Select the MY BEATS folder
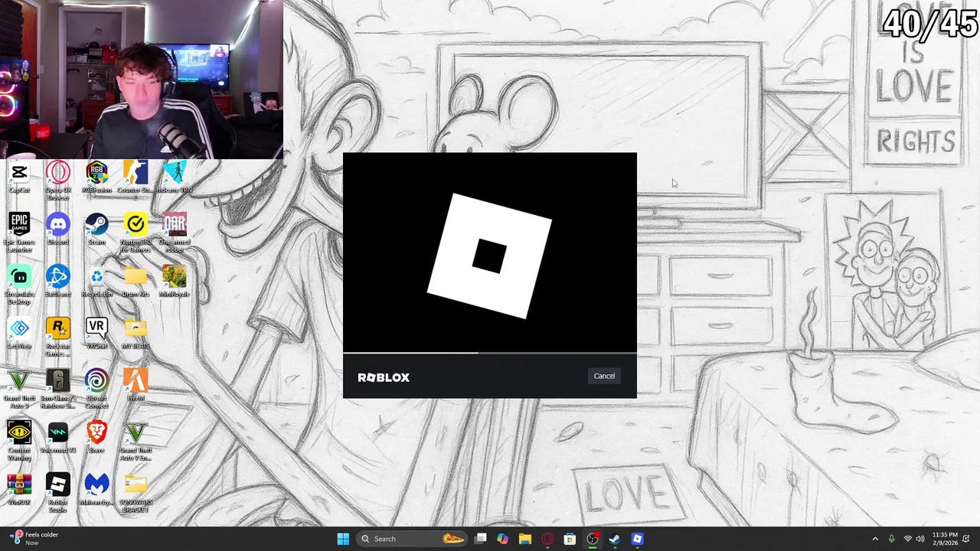This screenshot has height=551, width=980. coord(136,334)
